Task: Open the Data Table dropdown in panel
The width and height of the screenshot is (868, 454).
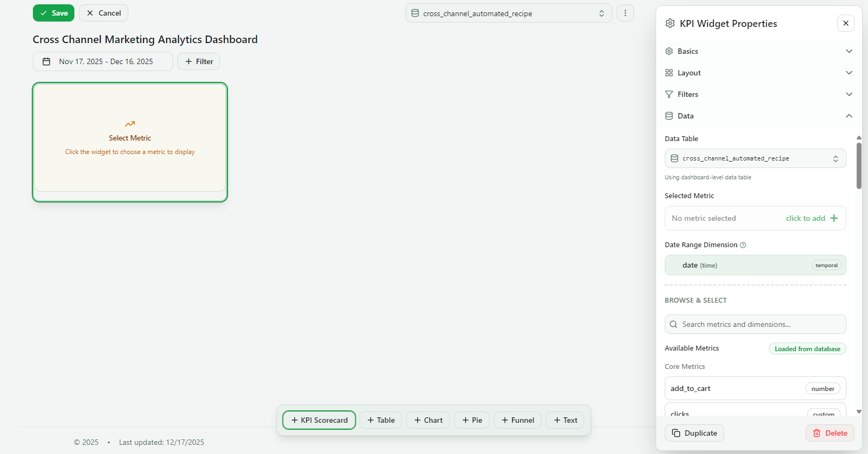Action: point(755,158)
